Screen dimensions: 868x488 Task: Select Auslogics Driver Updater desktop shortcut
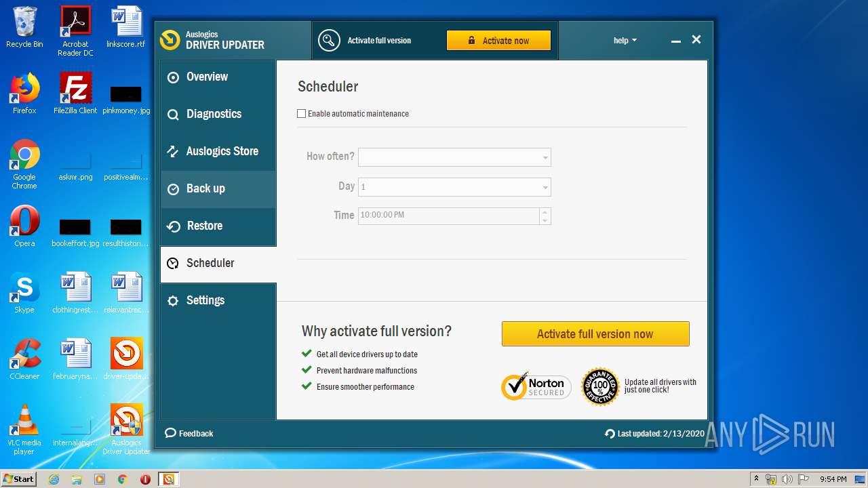(x=126, y=430)
